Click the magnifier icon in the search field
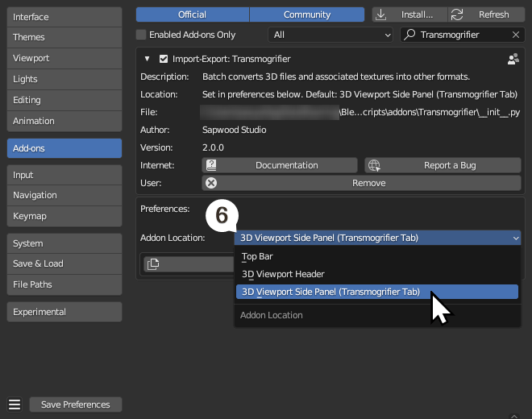The width and height of the screenshot is (532, 419). click(x=410, y=35)
